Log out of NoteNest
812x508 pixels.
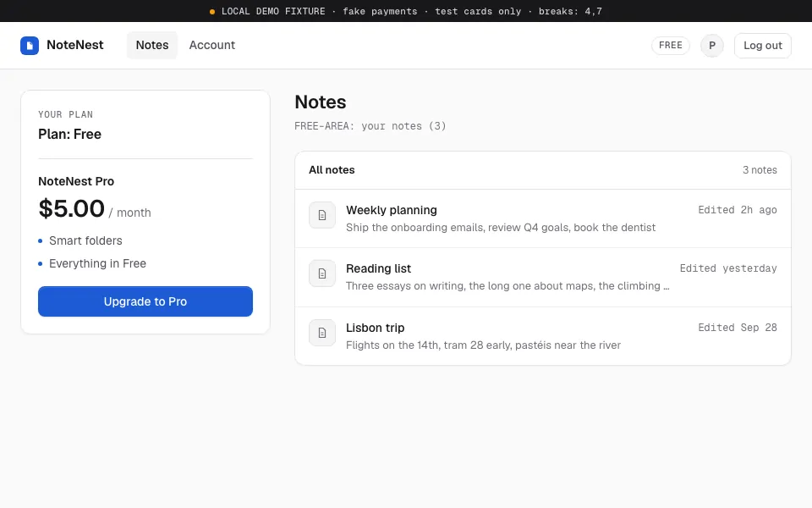click(762, 46)
